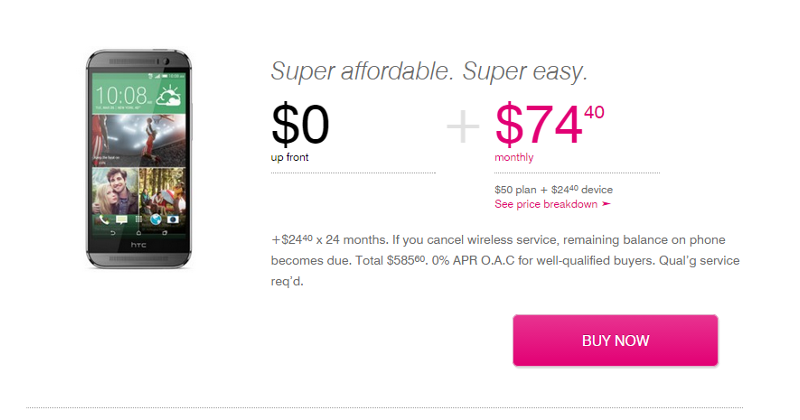Tap the back arrow navigation icon on phone

(x=113, y=233)
